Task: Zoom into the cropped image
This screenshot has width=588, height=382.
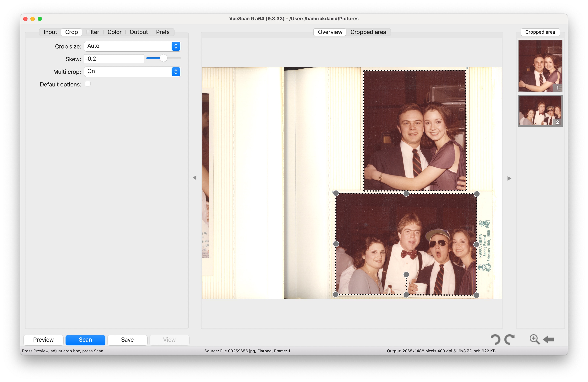Action: (x=535, y=339)
